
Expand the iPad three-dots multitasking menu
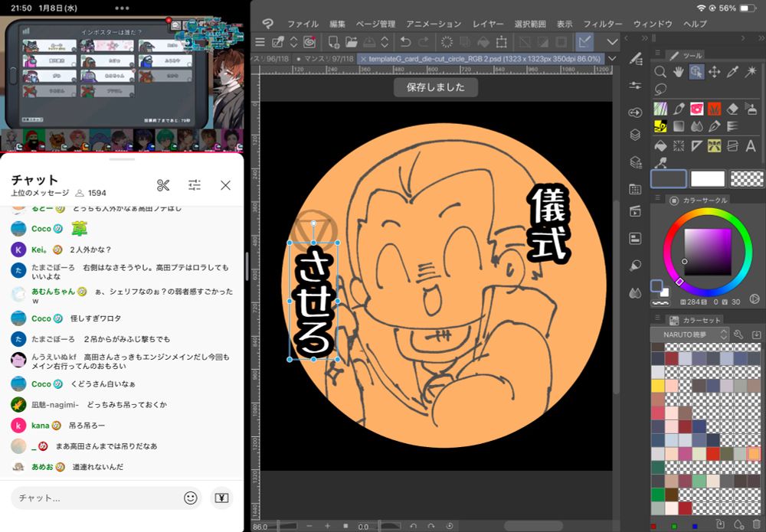coord(122,8)
